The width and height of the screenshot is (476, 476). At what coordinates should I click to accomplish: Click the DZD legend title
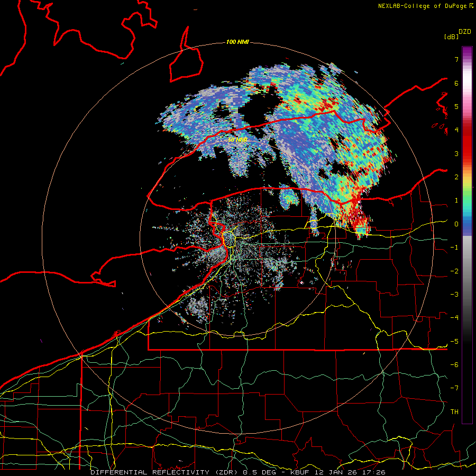[x=465, y=32]
